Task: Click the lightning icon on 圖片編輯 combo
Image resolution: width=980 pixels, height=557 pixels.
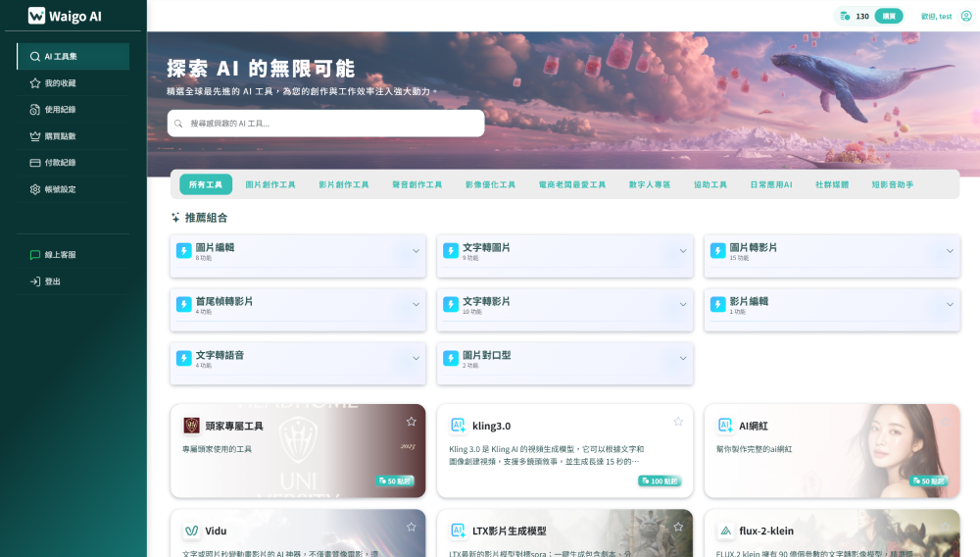Action: (183, 251)
